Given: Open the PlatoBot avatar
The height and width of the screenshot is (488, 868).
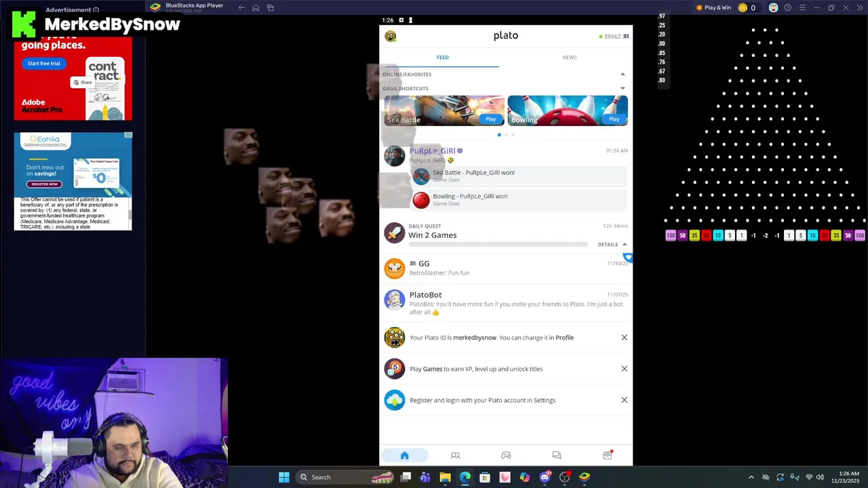Looking at the screenshot, I should point(394,300).
